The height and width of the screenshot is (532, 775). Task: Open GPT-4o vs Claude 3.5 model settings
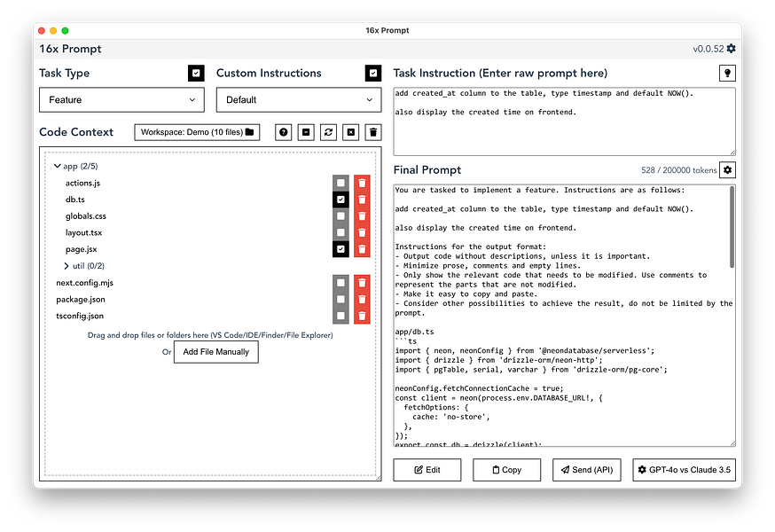pyautogui.click(x=684, y=470)
